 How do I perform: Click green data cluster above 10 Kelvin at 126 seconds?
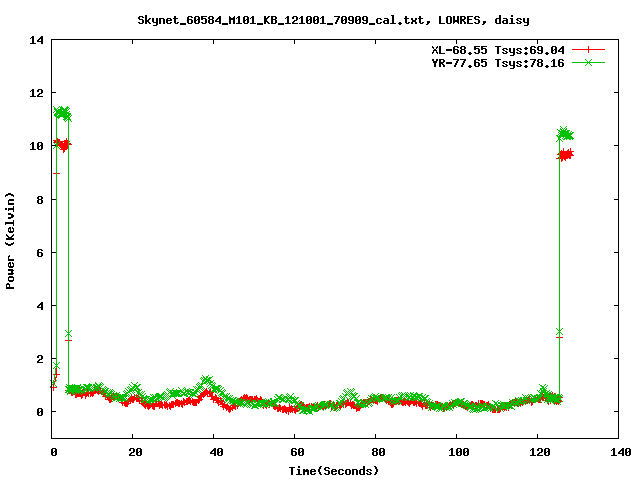(x=565, y=134)
